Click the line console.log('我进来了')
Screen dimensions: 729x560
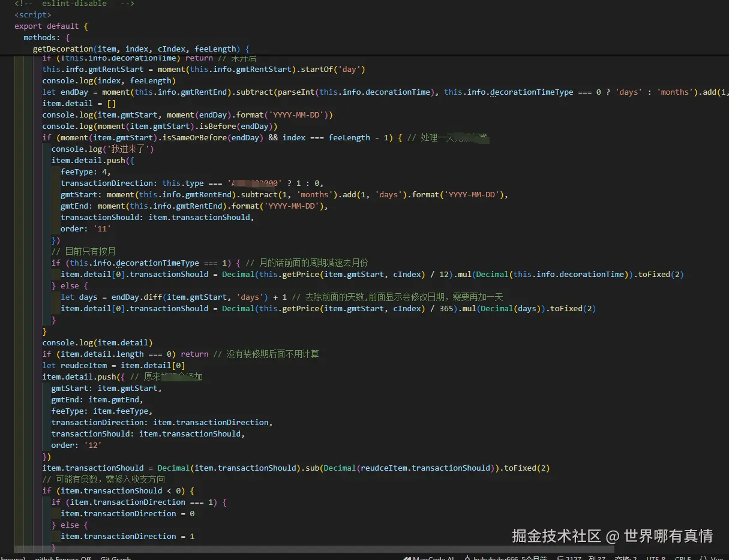tap(102, 149)
